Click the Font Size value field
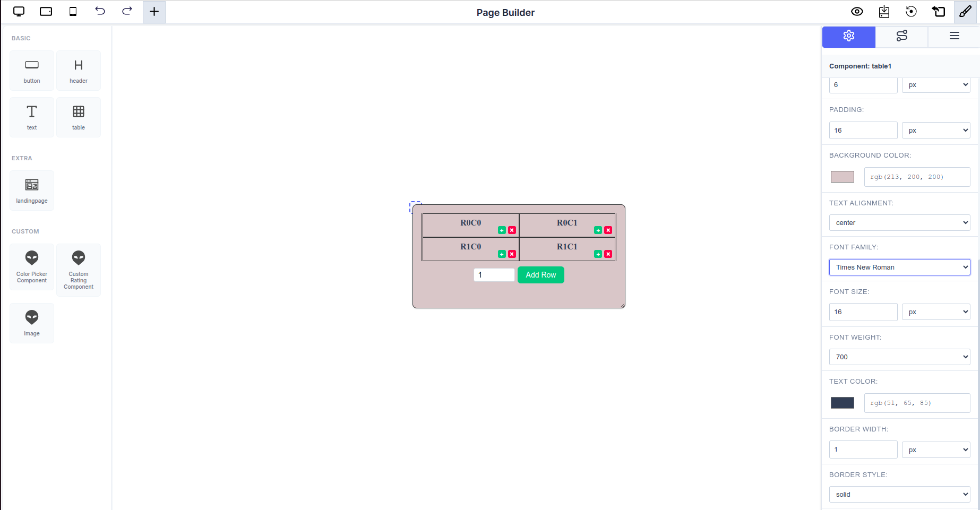This screenshot has height=510, width=980. pos(863,312)
